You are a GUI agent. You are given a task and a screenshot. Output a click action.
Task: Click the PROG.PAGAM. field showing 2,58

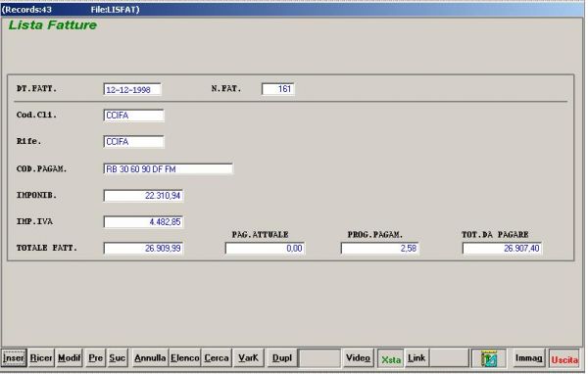[379, 248]
